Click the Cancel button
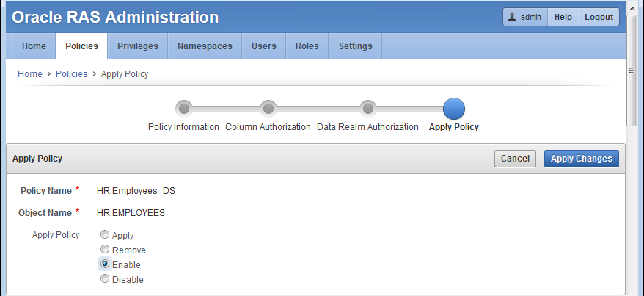Viewport: 644px width, 296px height. (x=515, y=159)
